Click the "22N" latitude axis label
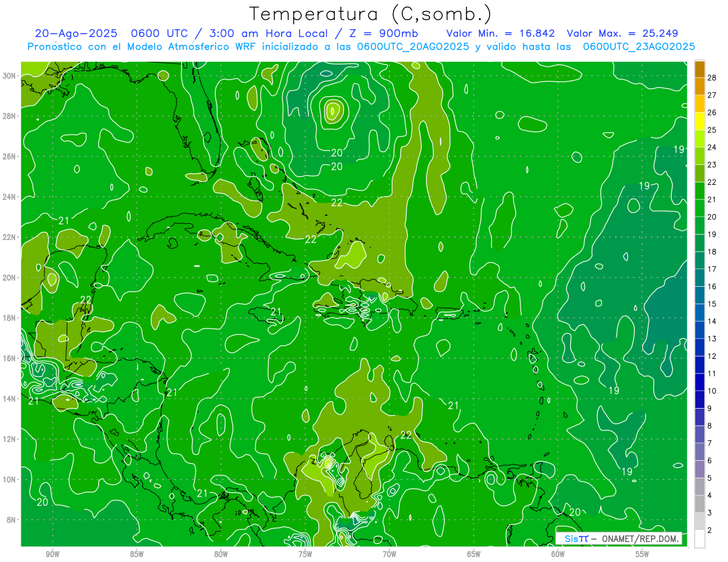Image resolution: width=728 pixels, height=562 pixels. (9, 237)
